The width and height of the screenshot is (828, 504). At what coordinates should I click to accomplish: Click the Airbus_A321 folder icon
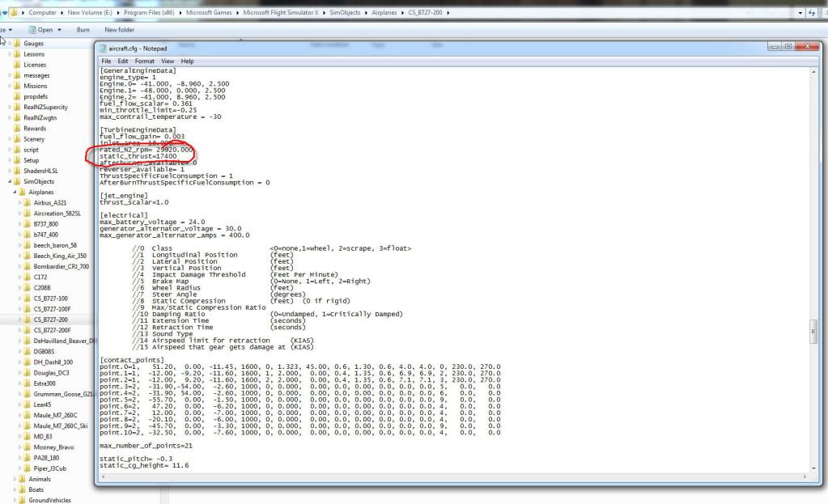click(x=28, y=202)
